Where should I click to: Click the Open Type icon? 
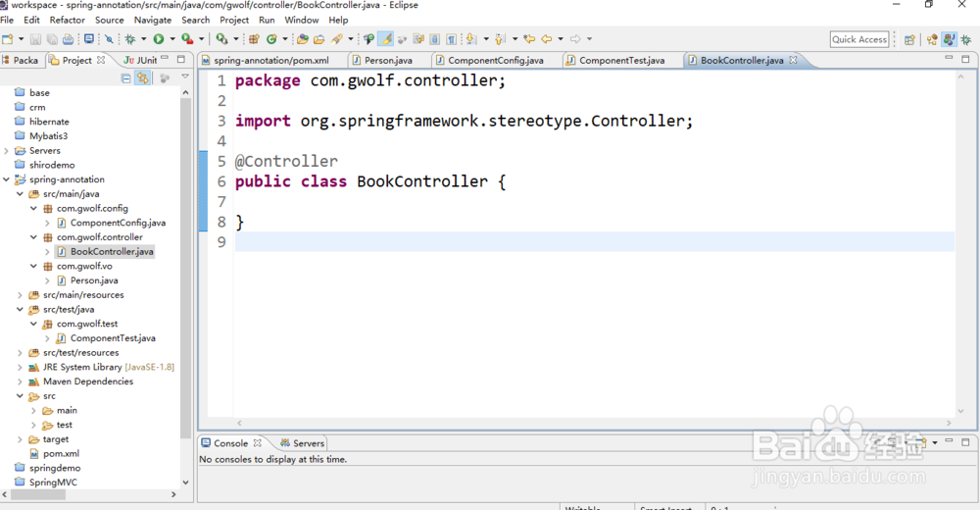coord(303,39)
